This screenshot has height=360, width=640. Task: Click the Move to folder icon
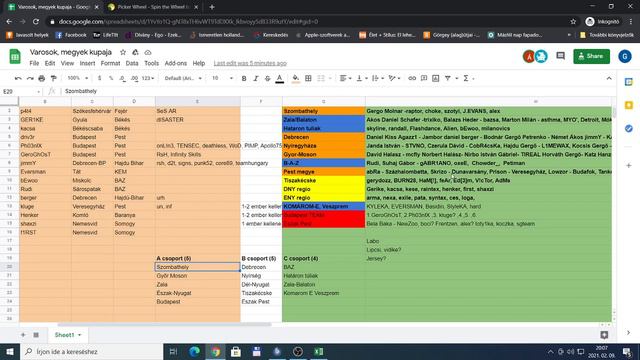coord(135,52)
